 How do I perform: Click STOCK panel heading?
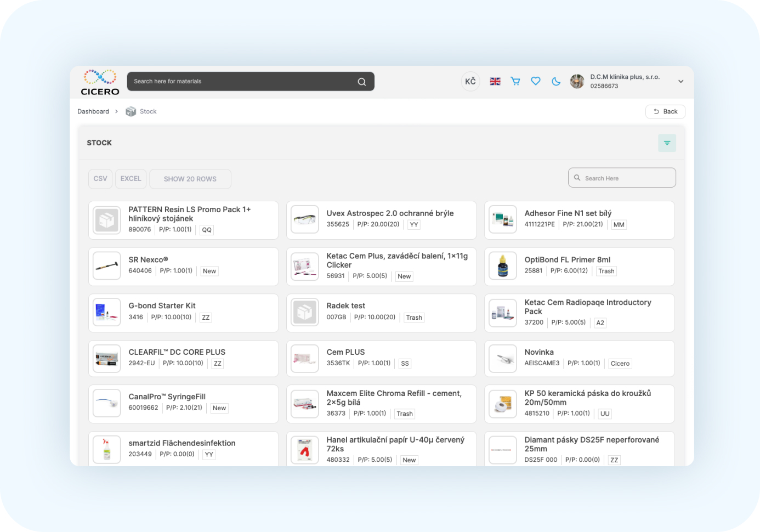tap(99, 143)
